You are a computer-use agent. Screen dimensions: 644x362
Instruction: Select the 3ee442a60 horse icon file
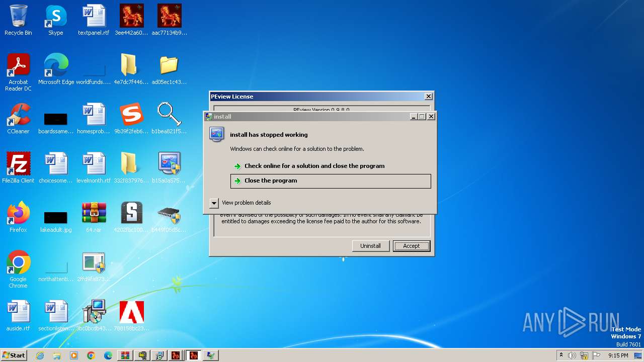coord(131,20)
